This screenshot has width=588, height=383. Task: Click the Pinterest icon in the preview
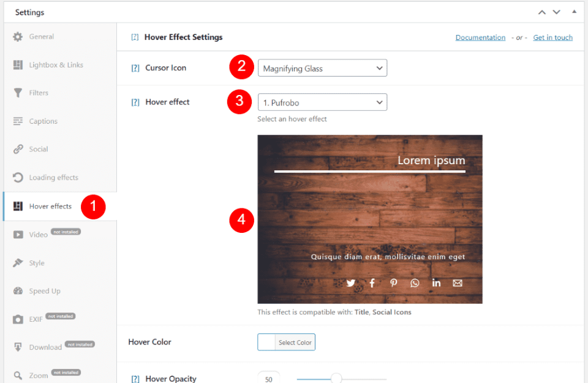[x=393, y=283]
